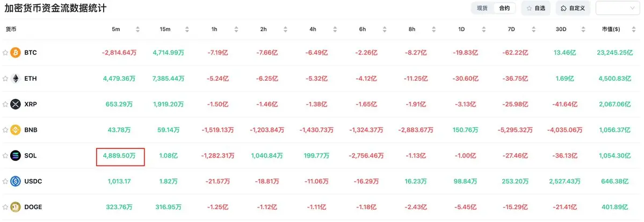Open the empty dropdown selector at top right

(618, 8)
